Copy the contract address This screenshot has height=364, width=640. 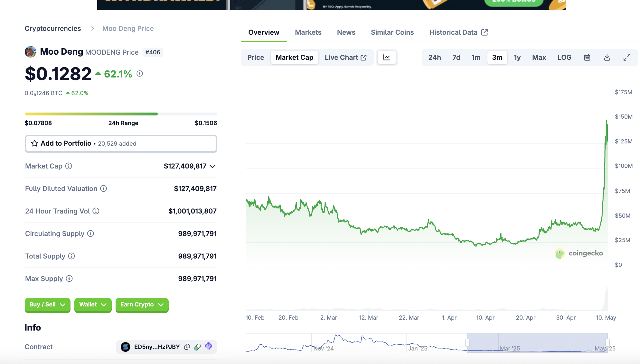coord(187,347)
